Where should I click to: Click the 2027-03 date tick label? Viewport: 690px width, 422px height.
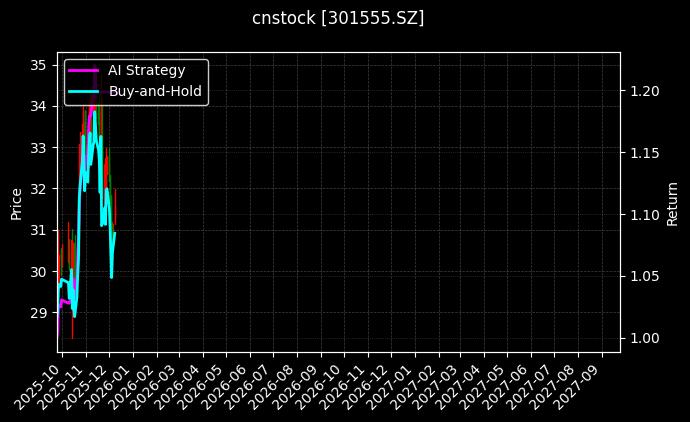click(x=437, y=388)
